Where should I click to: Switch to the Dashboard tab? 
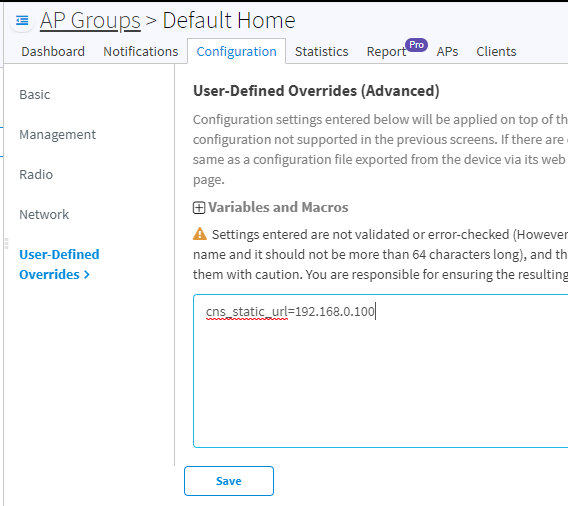click(x=53, y=51)
